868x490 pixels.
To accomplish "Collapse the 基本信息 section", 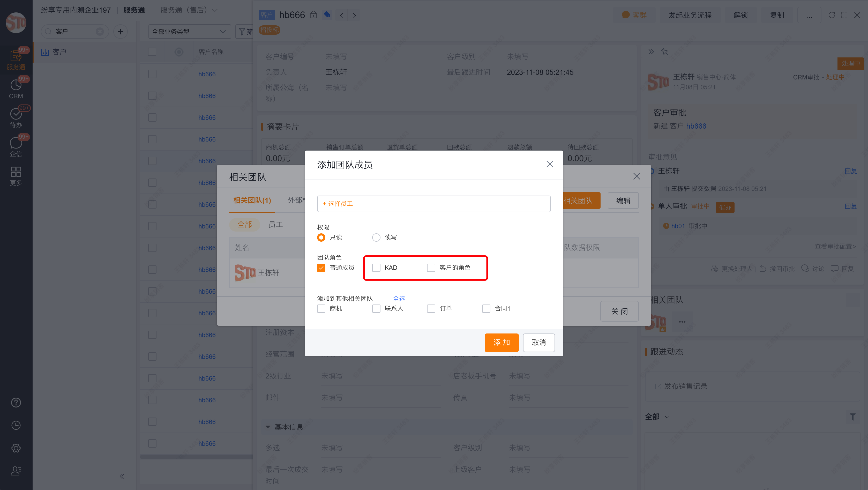I will pyautogui.click(x=268, y=427).
